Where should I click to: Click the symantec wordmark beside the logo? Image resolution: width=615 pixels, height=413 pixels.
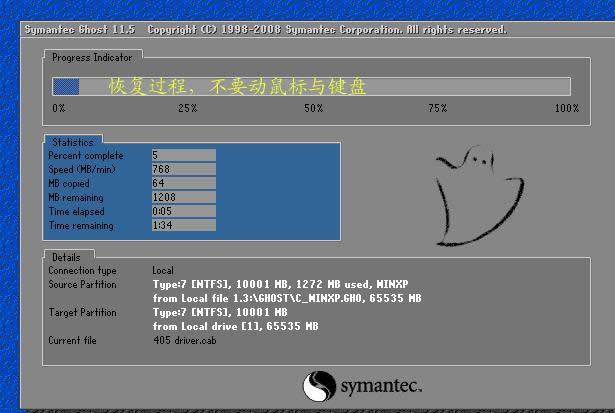pos(381,386)
